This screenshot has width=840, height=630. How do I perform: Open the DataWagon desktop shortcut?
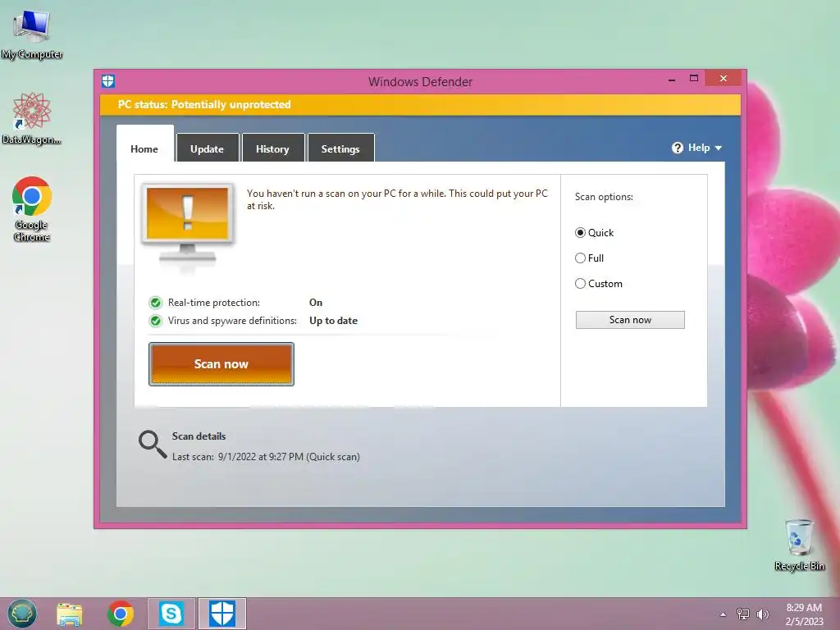pos(32,118)
